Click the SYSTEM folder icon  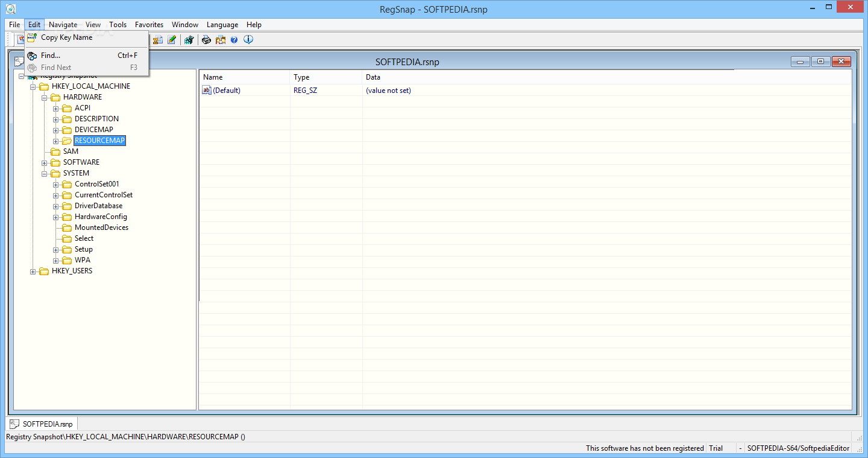point(55,173)
